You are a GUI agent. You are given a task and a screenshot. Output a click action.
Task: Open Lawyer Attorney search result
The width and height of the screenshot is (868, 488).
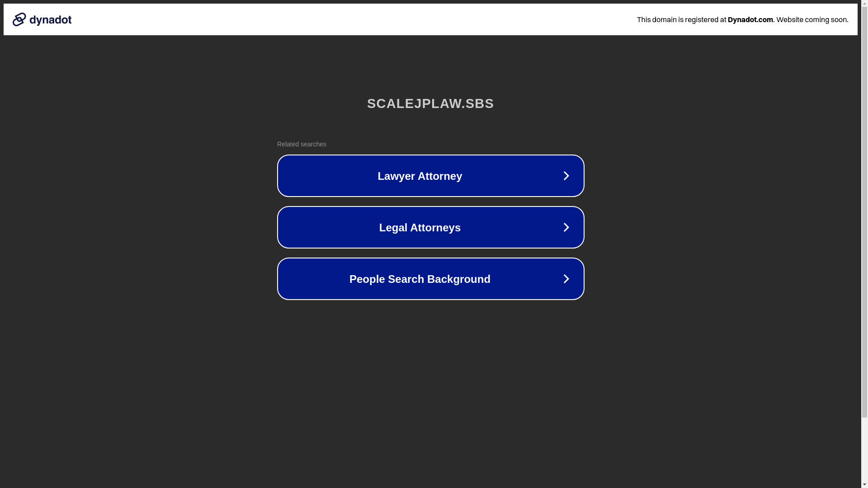coord(430,176)
